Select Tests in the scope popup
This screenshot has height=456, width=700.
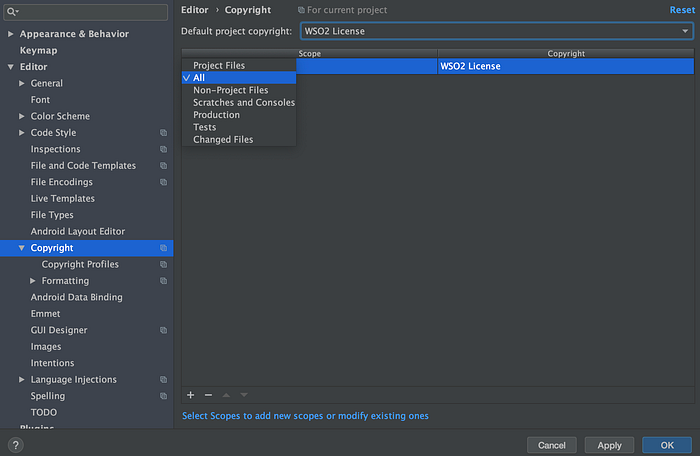204,127
